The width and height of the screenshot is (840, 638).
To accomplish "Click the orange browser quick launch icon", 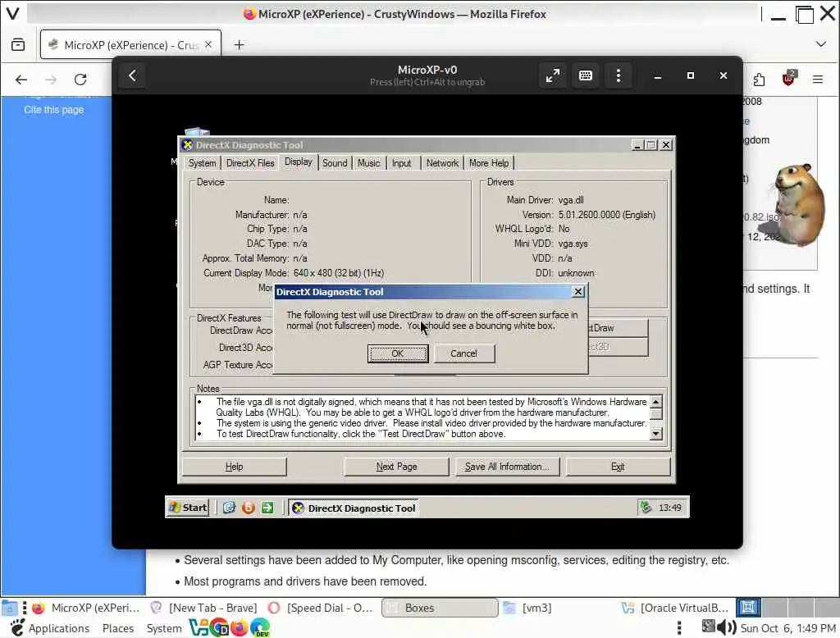I will (248, 508).
